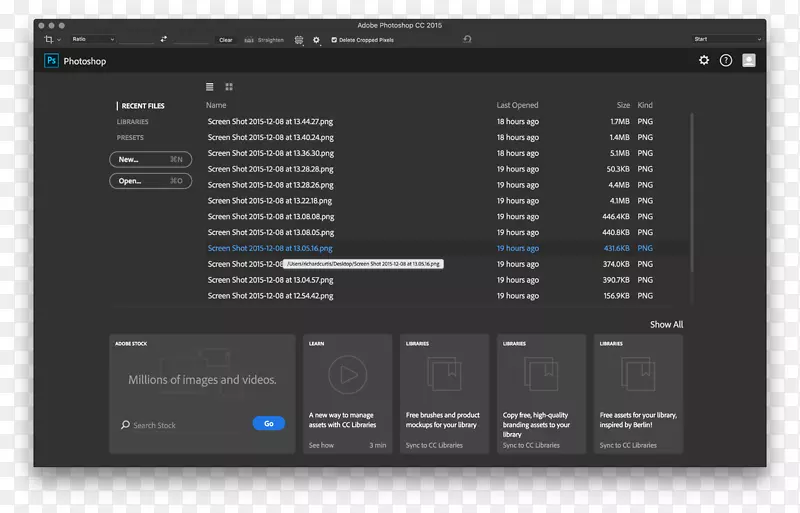
Task: Open the crop overlay grid options
Action: pos(299,39)
